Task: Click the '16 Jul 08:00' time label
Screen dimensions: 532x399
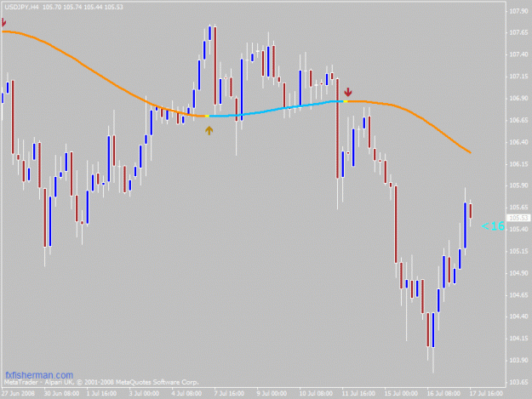Action: pos(443,393)
